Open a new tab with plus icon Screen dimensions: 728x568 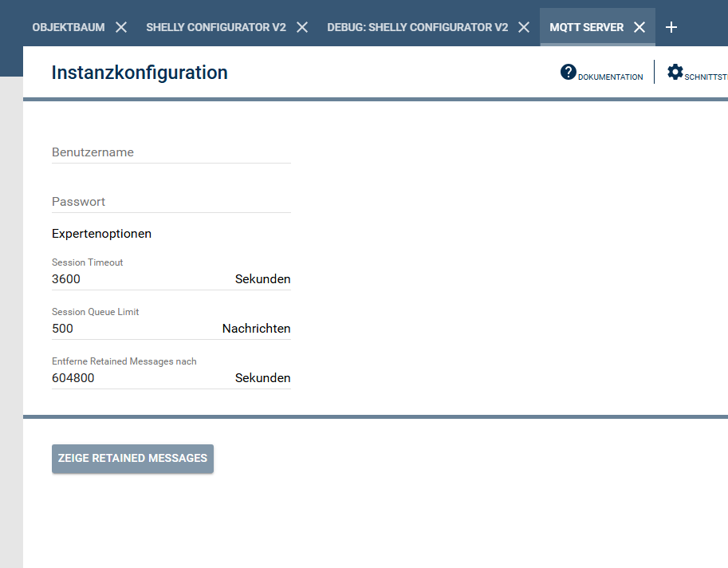coord(671,27)
